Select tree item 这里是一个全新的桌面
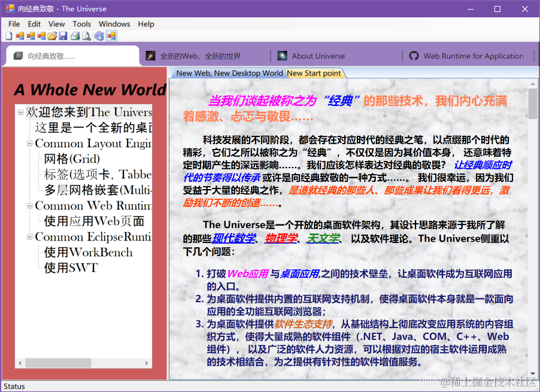540x392 pixels. (x=93, y=127)
